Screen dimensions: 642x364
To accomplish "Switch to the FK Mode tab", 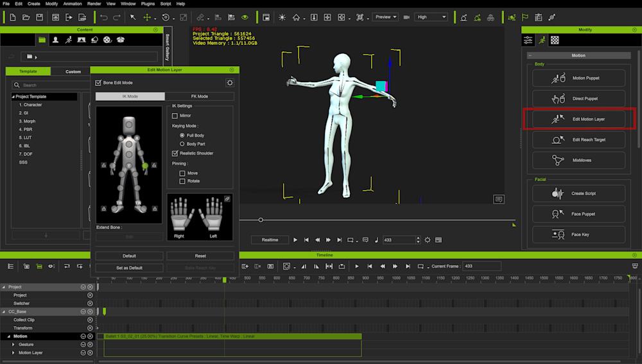I will pyautogui.click(x=199, y=96).
